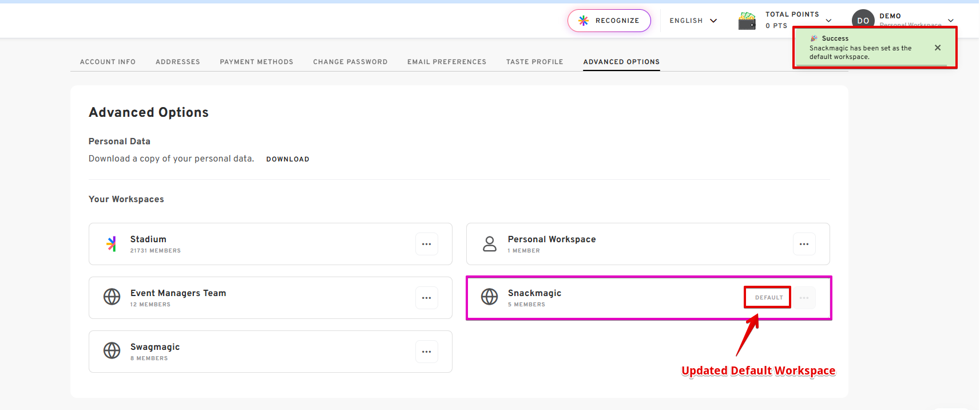Click the Stadium workspace logo icon
Screen dimensions: 980x410
point(112,244)
